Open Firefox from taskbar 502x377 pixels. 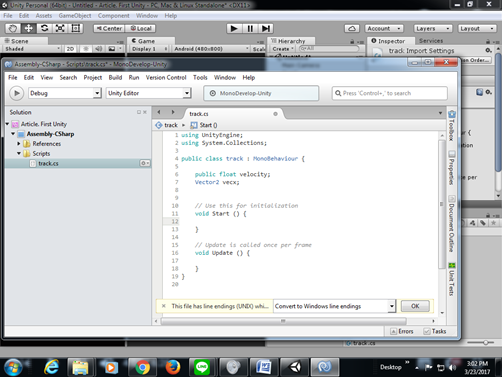tap(173, 367)
